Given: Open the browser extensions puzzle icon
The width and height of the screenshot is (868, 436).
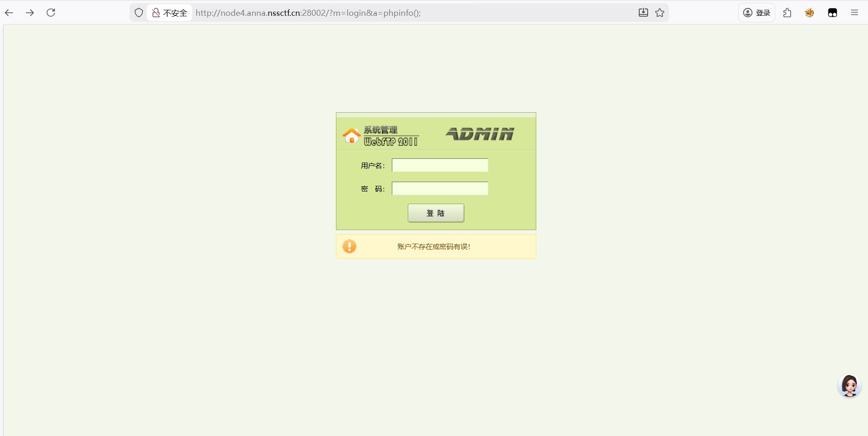Looking at the screenshot, I should pos(787,13).
